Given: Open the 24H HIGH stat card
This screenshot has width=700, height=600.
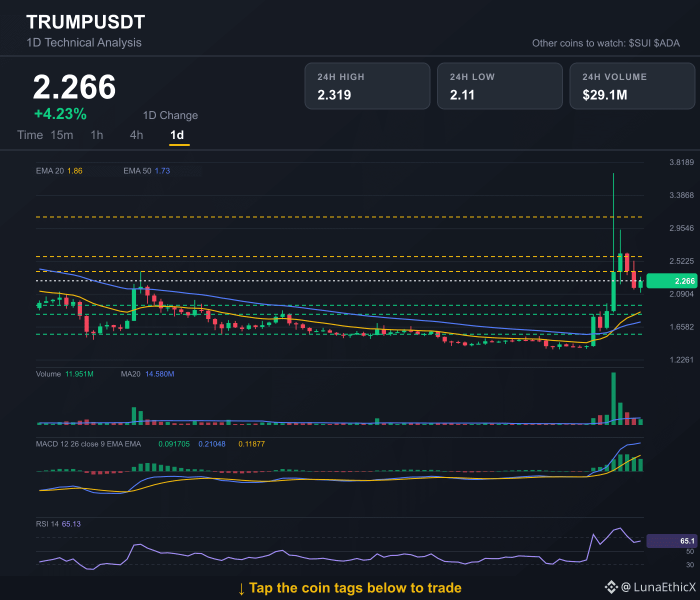Looking at the screenshot, I should coord(367,86).
